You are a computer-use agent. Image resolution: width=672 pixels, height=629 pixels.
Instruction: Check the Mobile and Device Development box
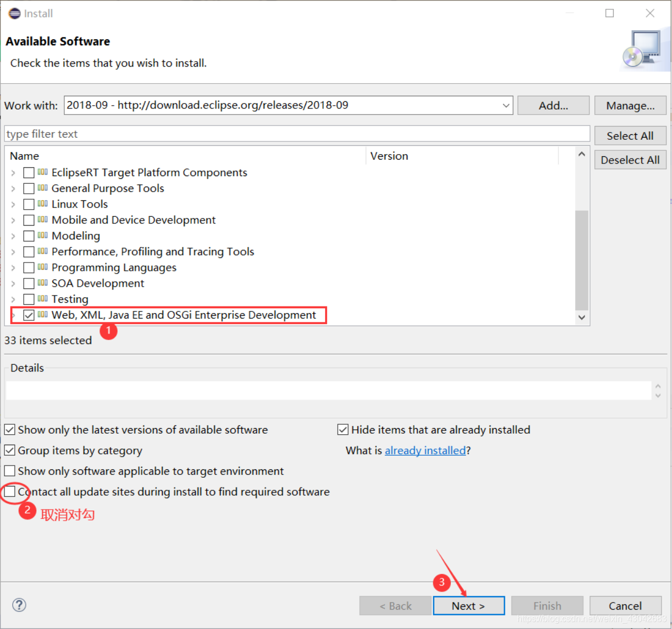[x=29, y=220]
